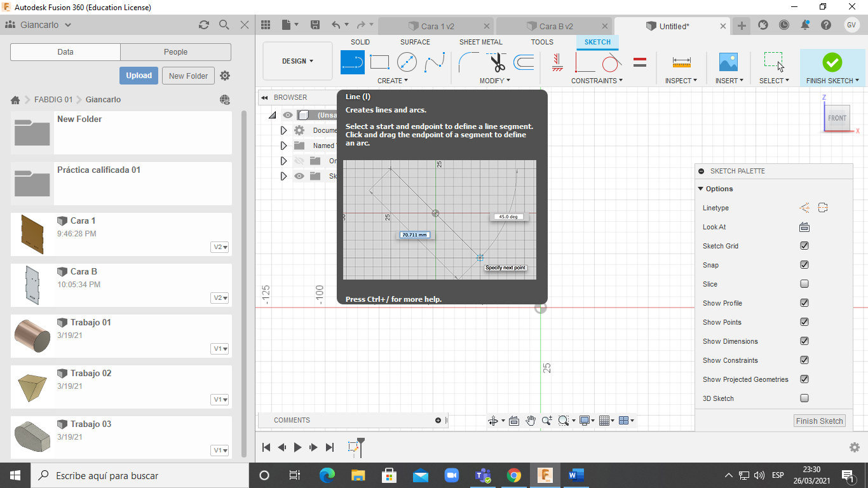Show the data panel grid icon

pyautogui.click(x=266, y=25)
